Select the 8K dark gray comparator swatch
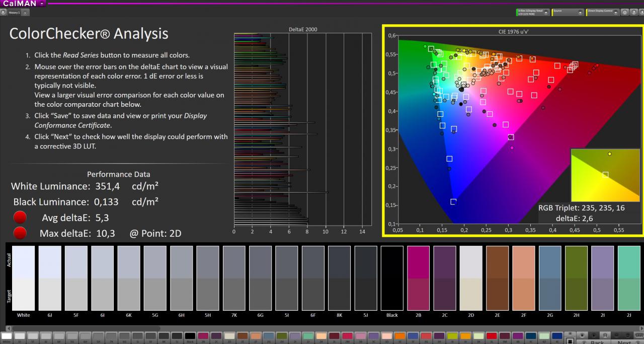The image size is (644, 344). pyautogui.click(x=339, y=278)
